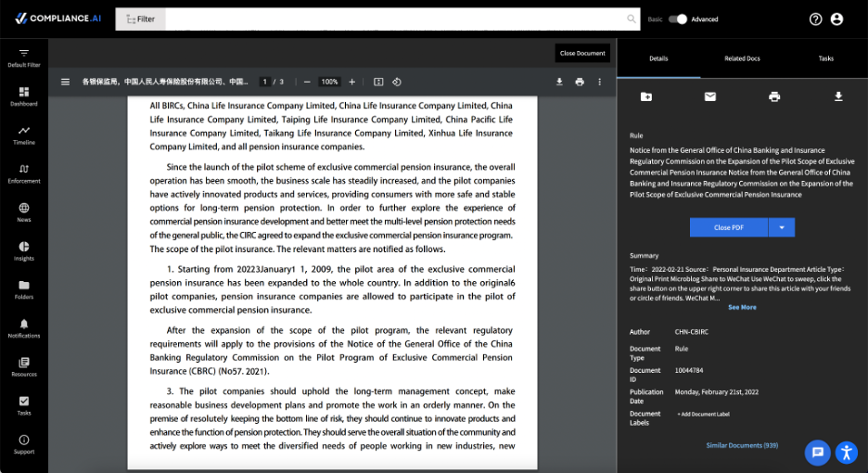Open the Default Filter sidebar item

point(24,58)
